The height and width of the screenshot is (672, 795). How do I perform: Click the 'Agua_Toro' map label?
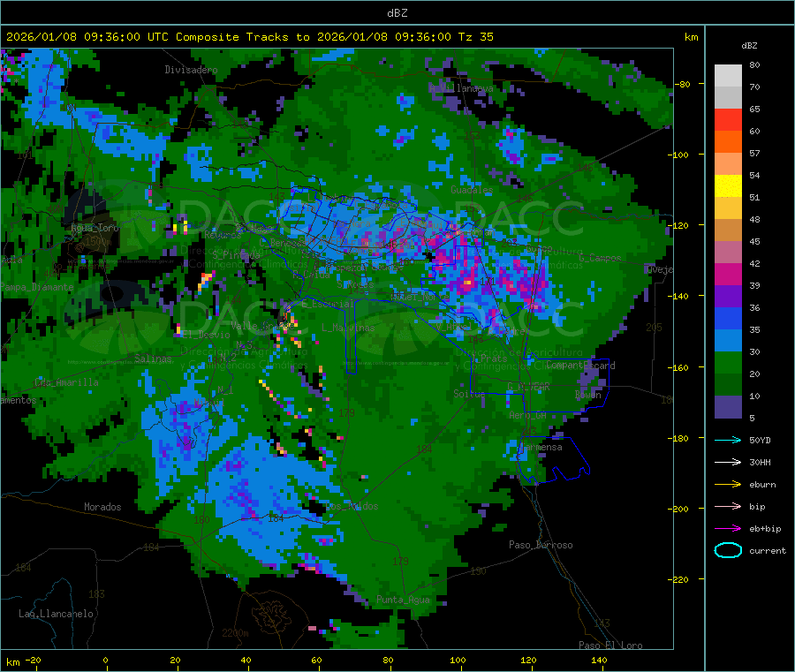[95, 228]
